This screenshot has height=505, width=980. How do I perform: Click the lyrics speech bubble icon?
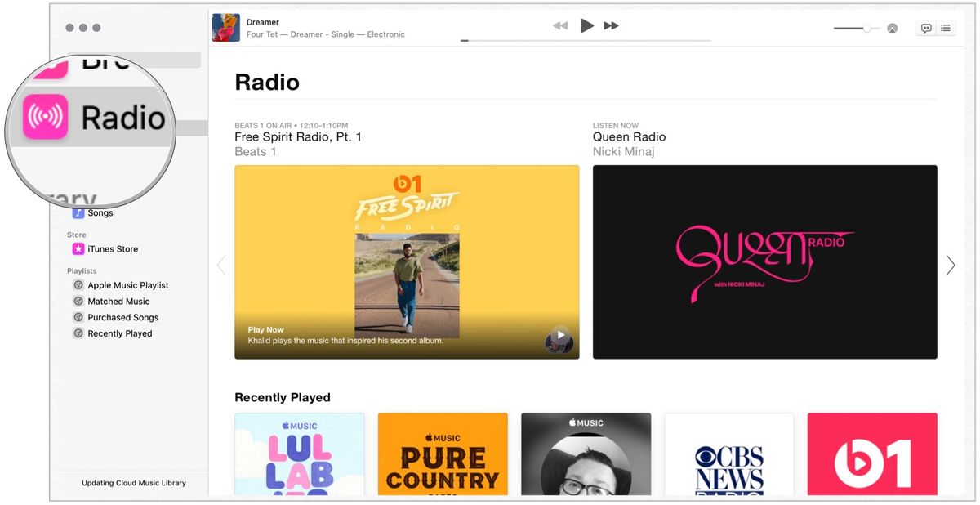pos(925,27)
